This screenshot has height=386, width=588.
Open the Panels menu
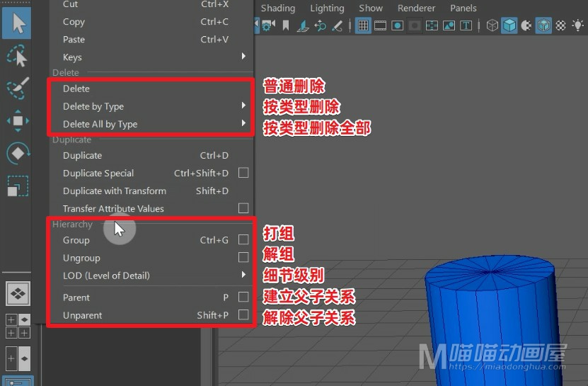pyautogui.click(x=463, y=8)
